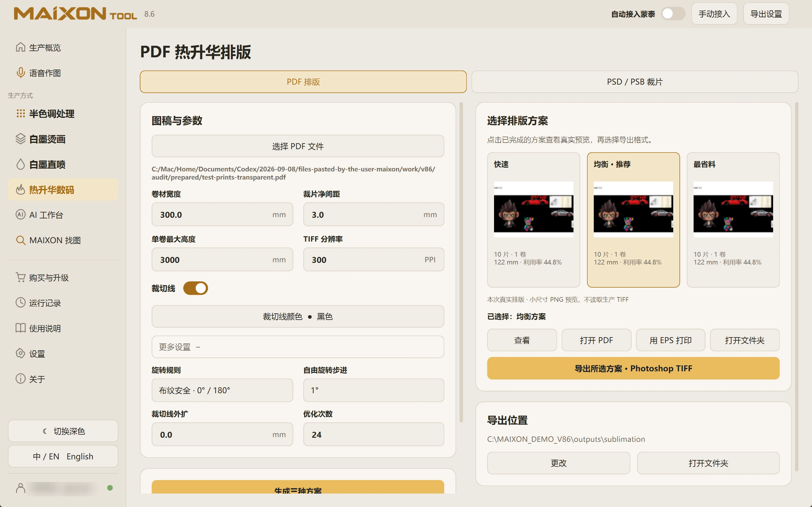The height and width of the screenshot is (507, 812).
Task: Turn off the 裁切线 switch
Action: point(195,288)
